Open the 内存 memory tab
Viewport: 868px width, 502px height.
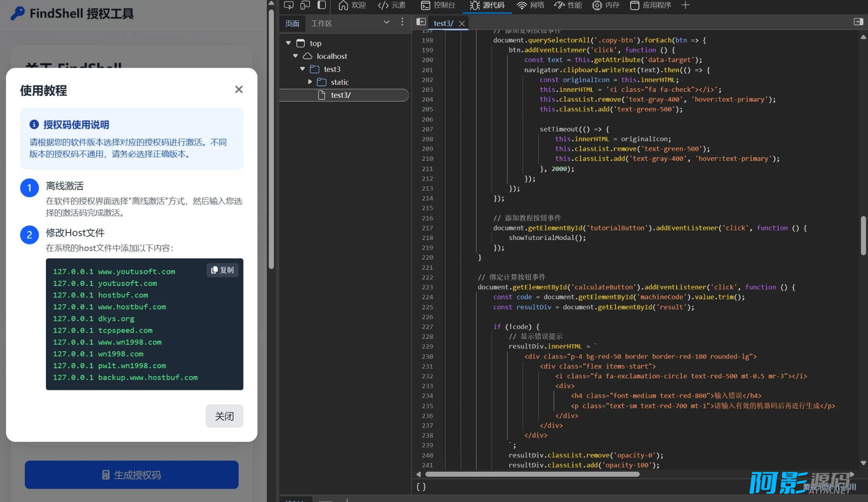click(x=606, y=5)
